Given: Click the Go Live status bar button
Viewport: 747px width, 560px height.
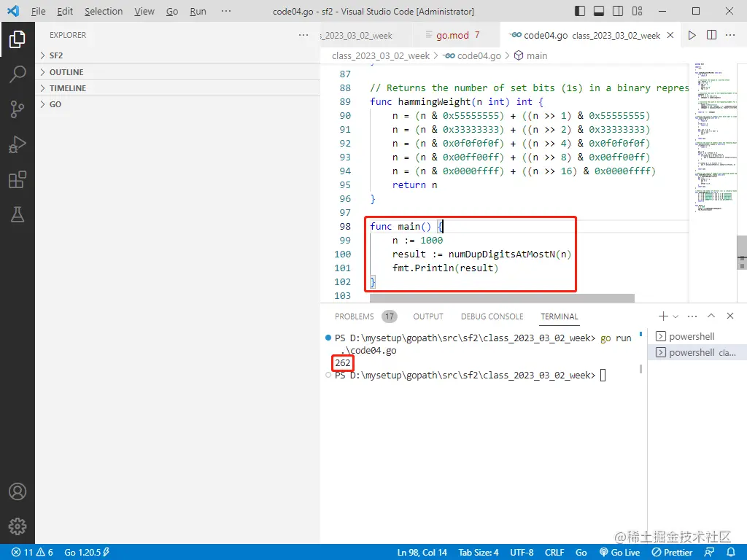Looking at the screenshot, I should [x=620, y=553].
